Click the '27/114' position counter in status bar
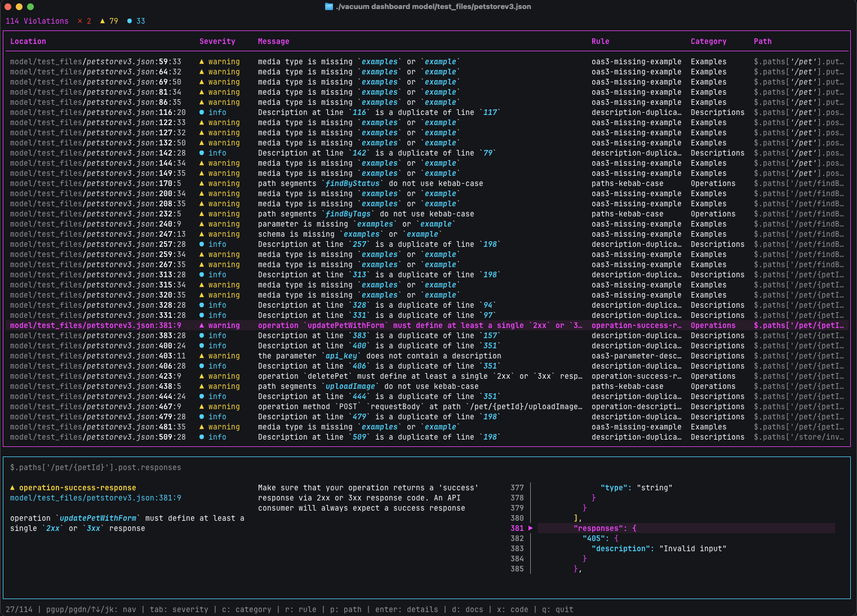857x616 pixels. pyautogui.click(x=19, y=610)
